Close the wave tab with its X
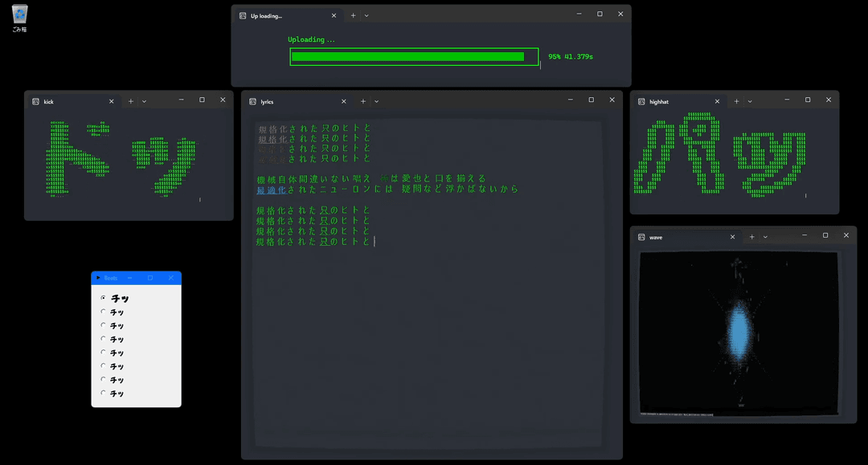The height and width of the screenshot is (465, 868). [732, 237]
